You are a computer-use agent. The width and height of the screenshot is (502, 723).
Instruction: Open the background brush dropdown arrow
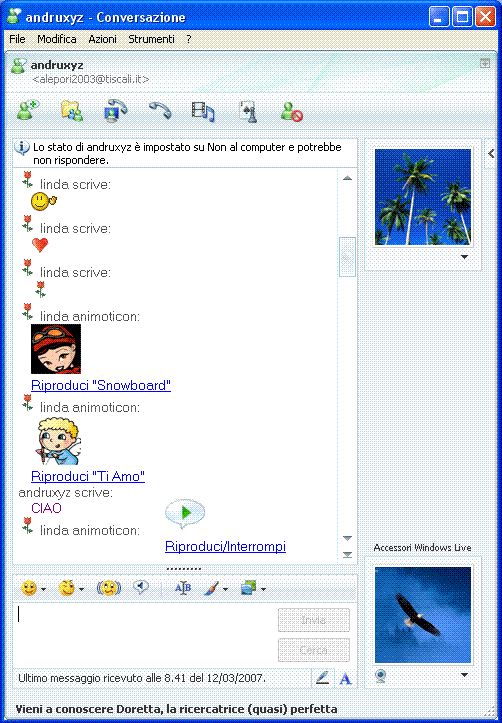coord(225,589)
